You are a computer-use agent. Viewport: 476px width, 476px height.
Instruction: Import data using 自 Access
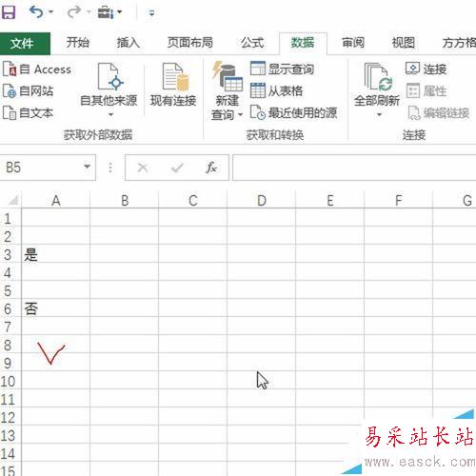coord(37,69)
